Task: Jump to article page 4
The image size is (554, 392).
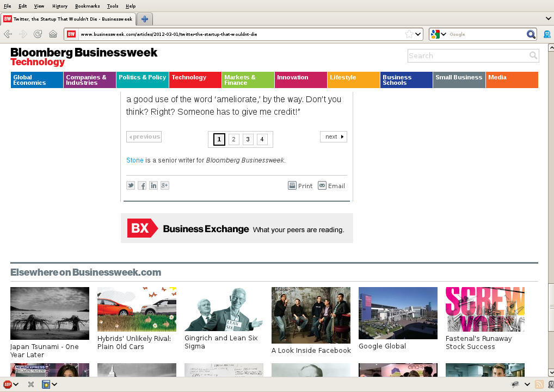Action: pyautogui.click(x=262, y=139)
